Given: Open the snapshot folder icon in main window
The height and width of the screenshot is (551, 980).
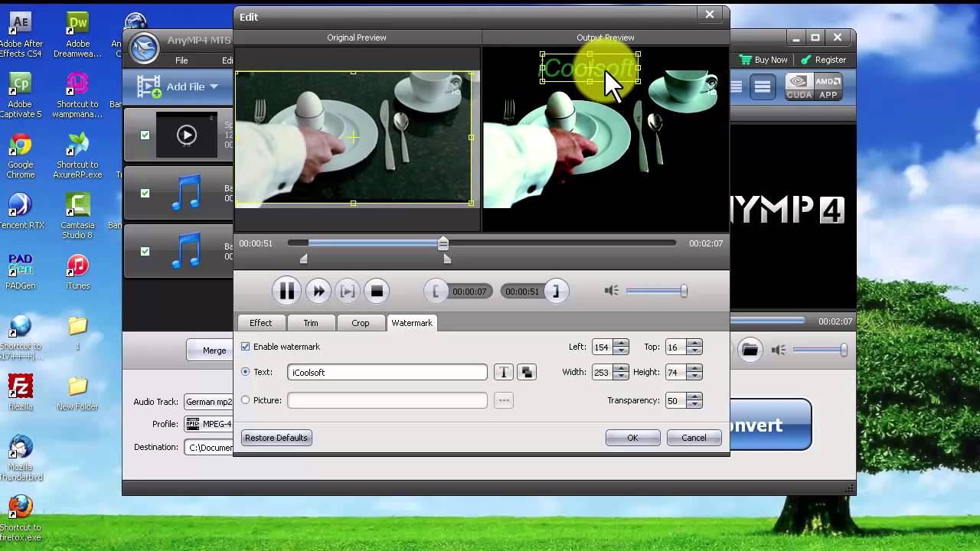Looking at the screenshot, I should tap(750, 350).
